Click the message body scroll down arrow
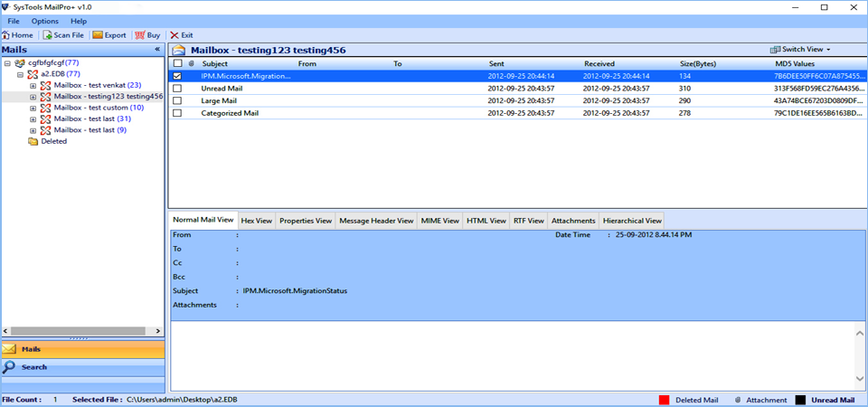The height and width of the screenshot is (407, 868). pyautogui.click(x=860, y=378)
